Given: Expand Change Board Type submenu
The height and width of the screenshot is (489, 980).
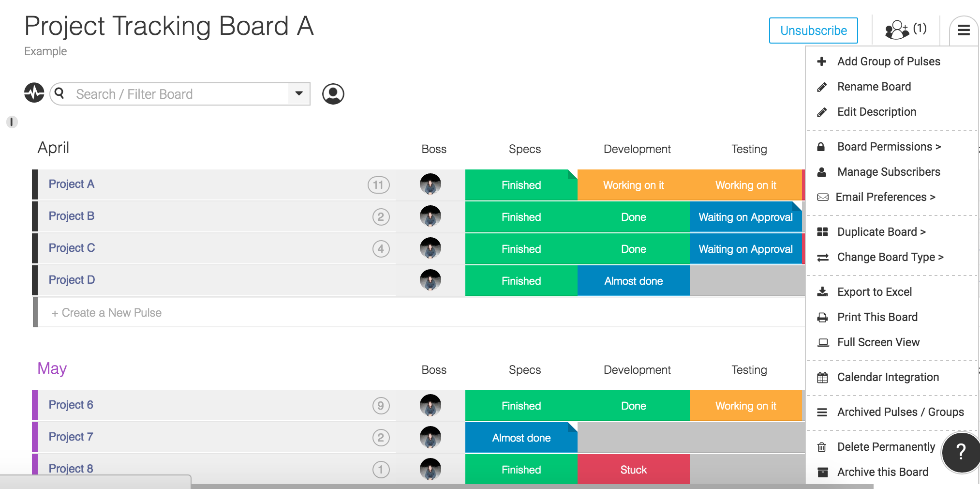Looking at the screenshot, I should (890, 257).
